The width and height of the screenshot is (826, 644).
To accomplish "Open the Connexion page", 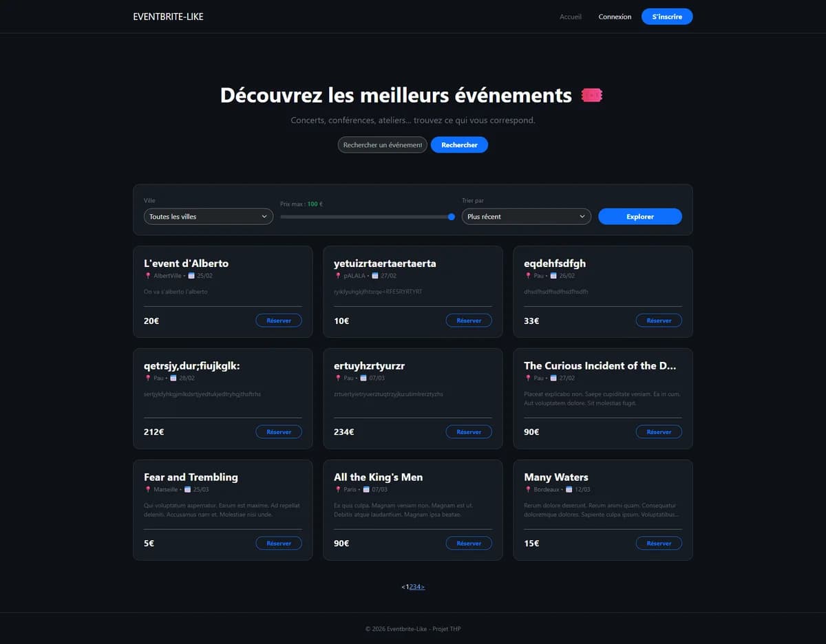I will (615, 17).
